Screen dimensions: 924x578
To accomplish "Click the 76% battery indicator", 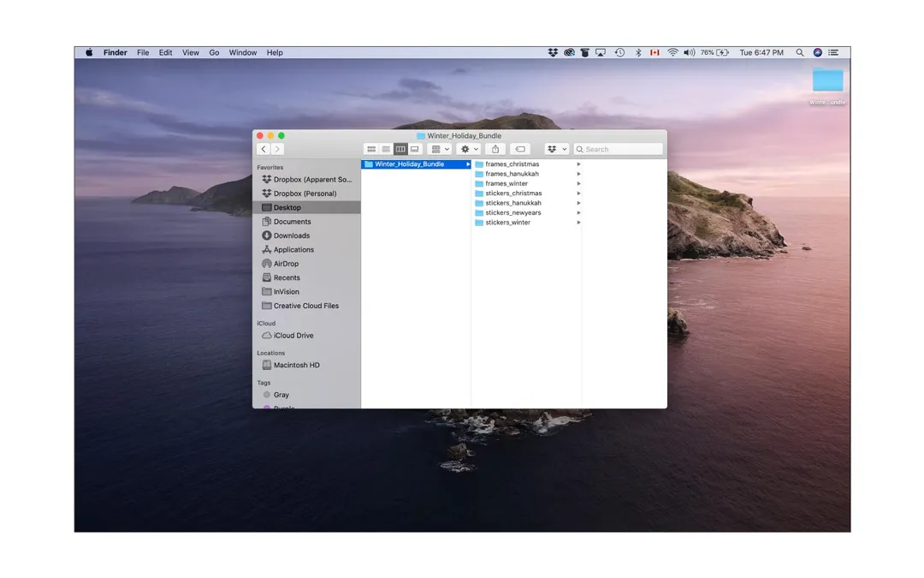I will (714, 52).
